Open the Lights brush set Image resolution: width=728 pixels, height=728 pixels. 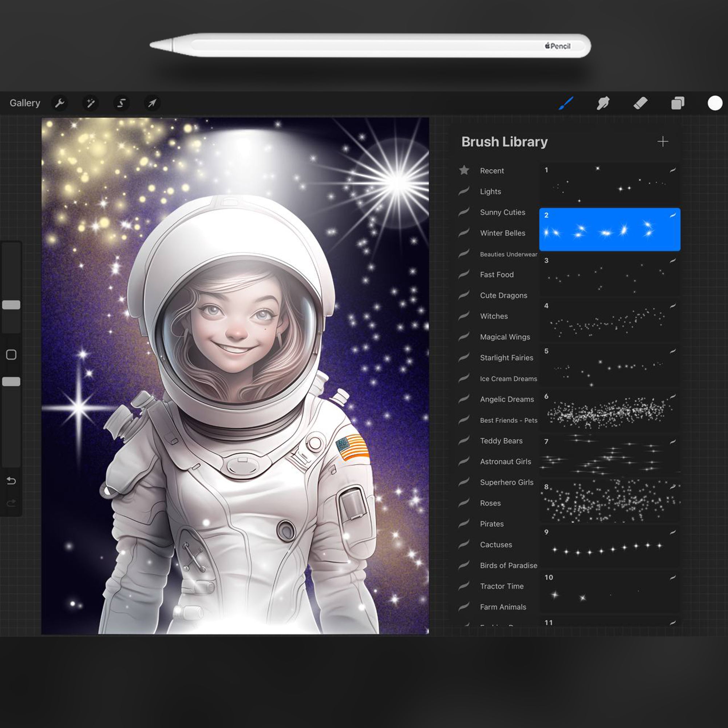pos(490,191)
